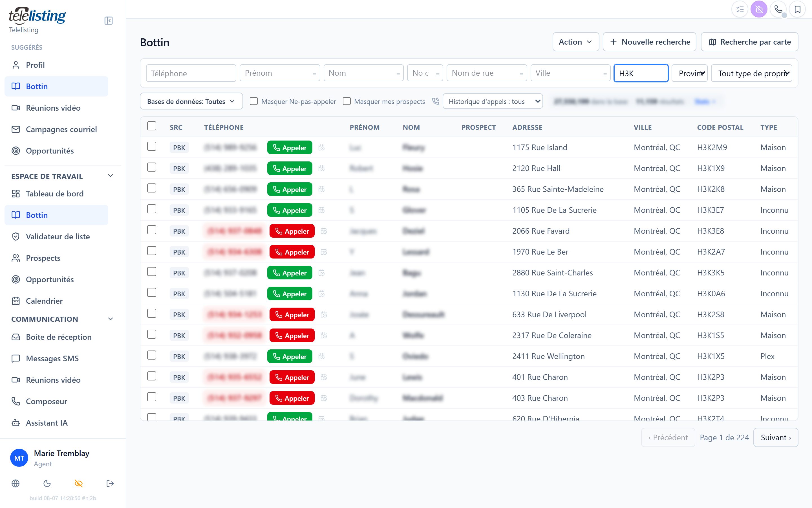
Task: Open the Assistant IA item
Action: point(56,423)
